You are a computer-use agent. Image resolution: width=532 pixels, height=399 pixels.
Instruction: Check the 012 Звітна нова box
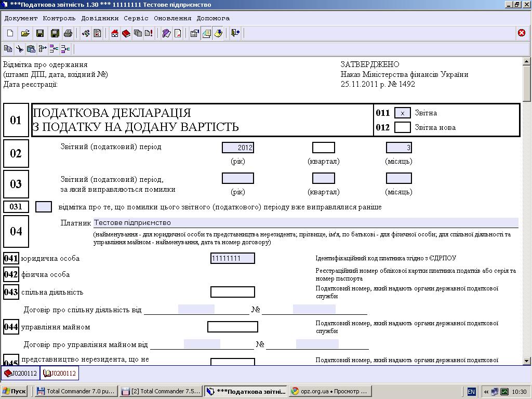[x=403, y=127]
